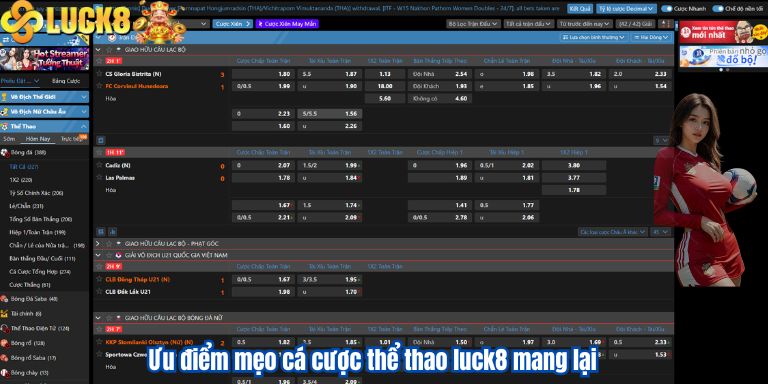This screenshot has height=384, width=768.
Task: Click the Kết Quả button
Action: point(579,9)
